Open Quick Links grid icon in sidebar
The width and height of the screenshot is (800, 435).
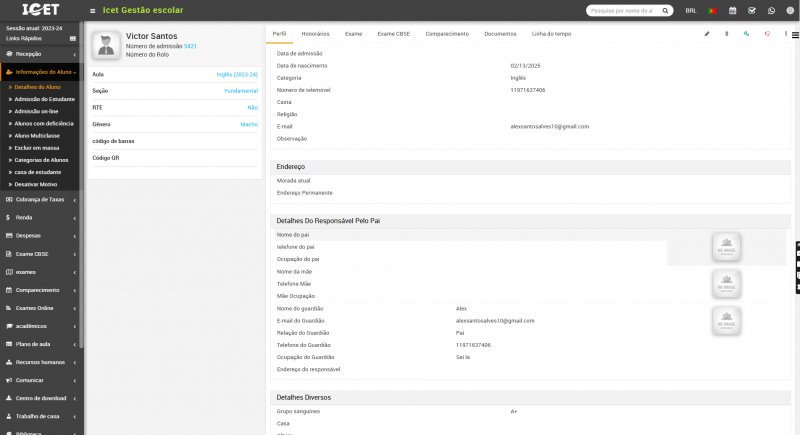coord(72,38)
